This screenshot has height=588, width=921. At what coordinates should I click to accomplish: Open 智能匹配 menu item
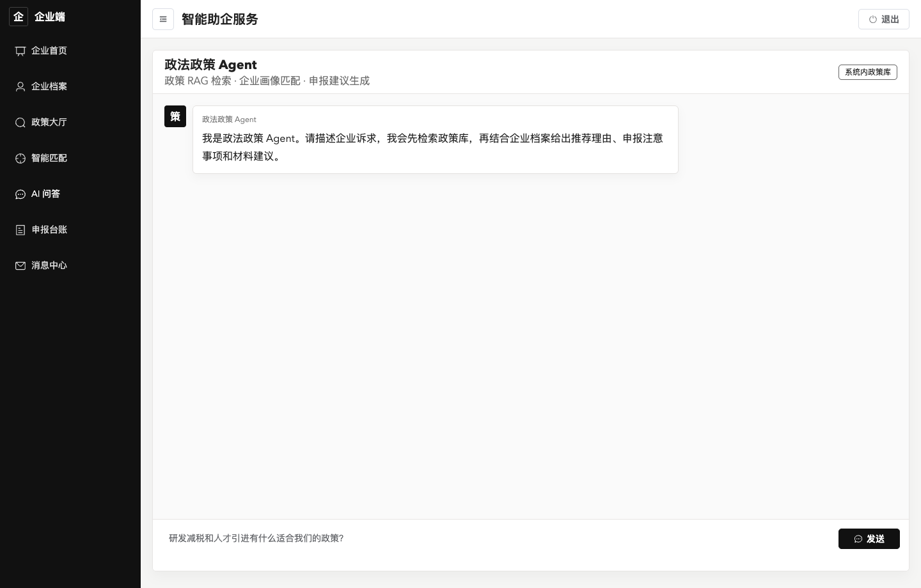point(70,158)
